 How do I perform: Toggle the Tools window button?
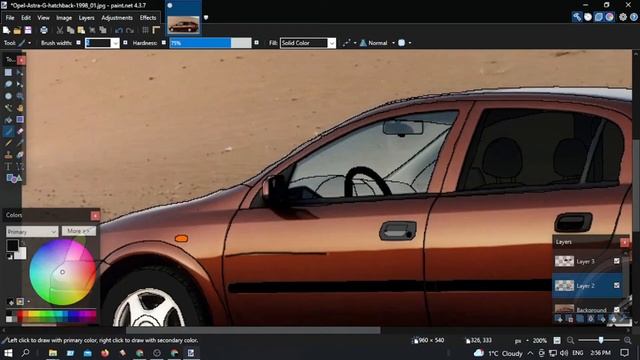pos(577,17)
